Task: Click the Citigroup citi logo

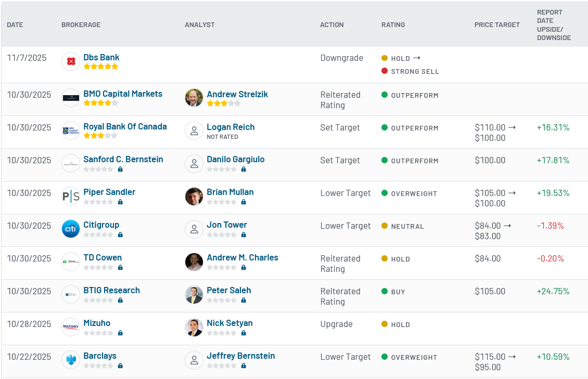Action: click(71, 229)
